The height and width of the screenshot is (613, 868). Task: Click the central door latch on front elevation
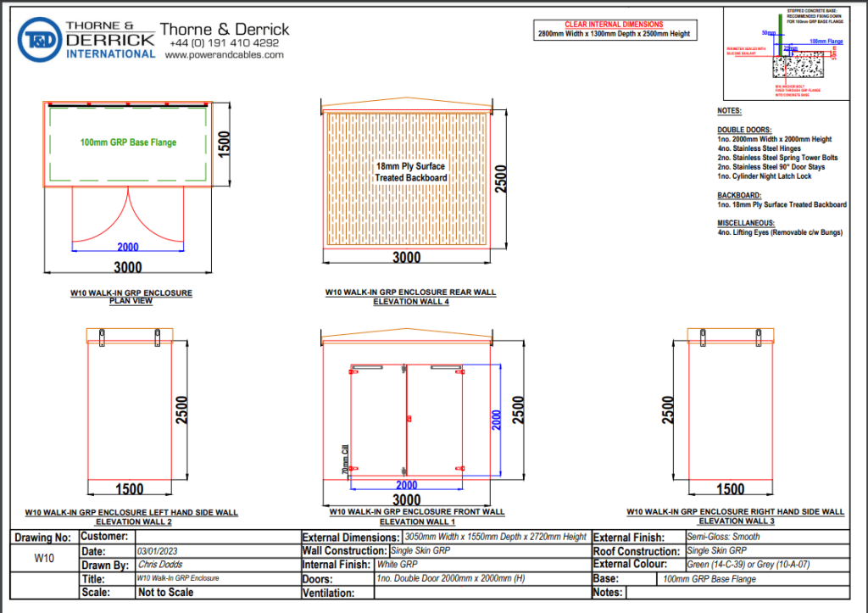click(409, 418)
